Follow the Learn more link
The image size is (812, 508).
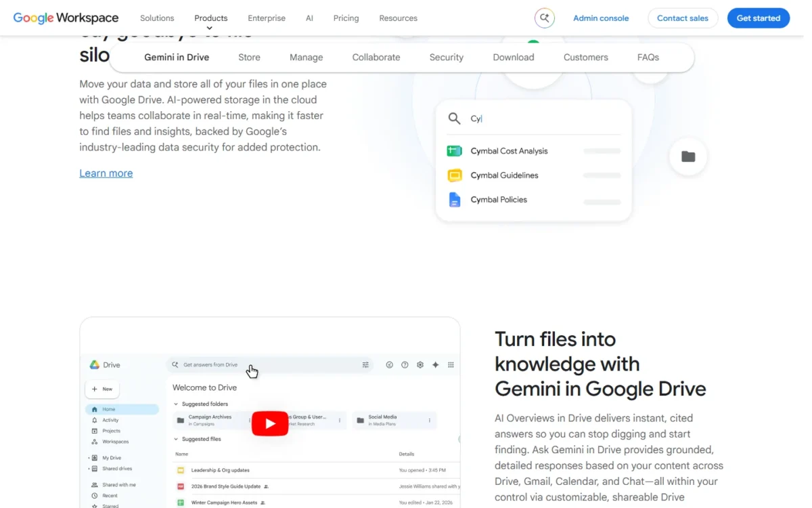[106, 173]
